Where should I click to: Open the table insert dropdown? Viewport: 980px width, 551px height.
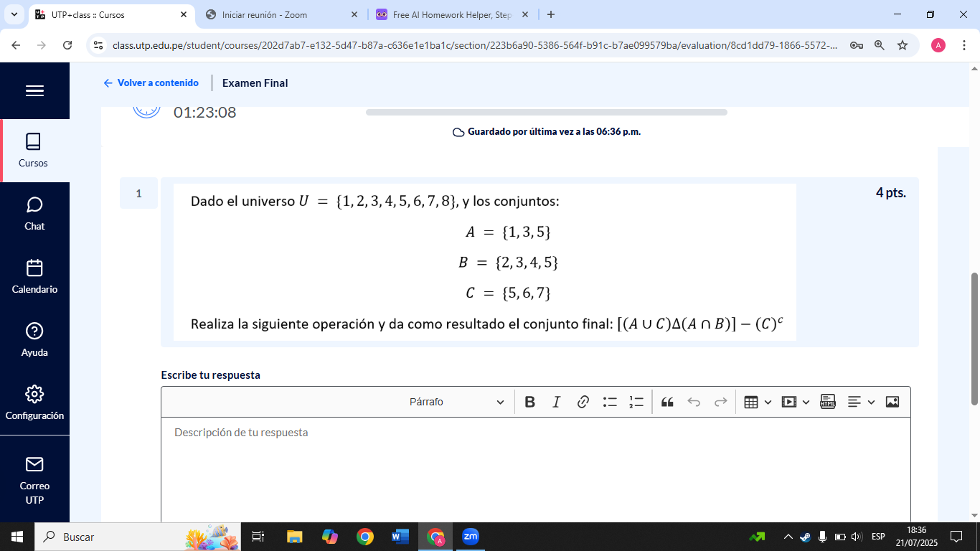757,402
